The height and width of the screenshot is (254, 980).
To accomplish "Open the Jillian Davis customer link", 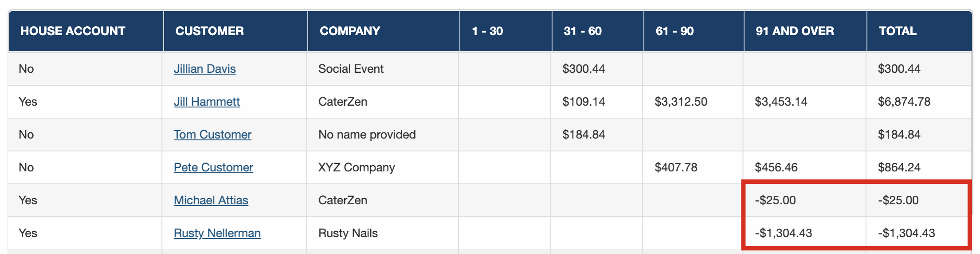I will 204,69.
